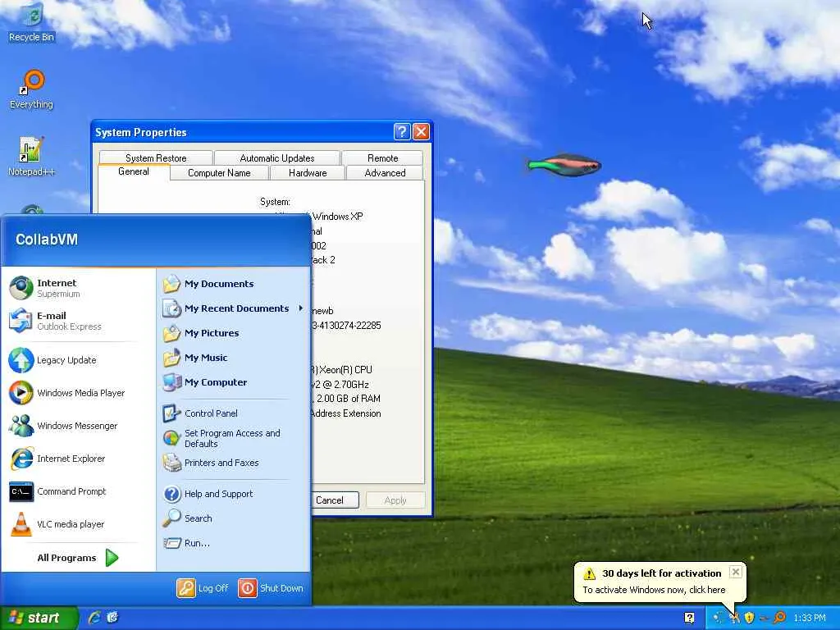This screenshot has width=840, height=630.
Task: Open My Music folder
Action: (234, 358)
